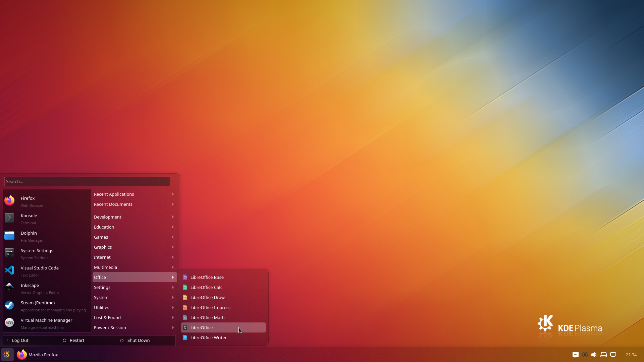Click the Log Out arrow icon
The width and height of the screenshot is (644, 362).
point(7,340)
